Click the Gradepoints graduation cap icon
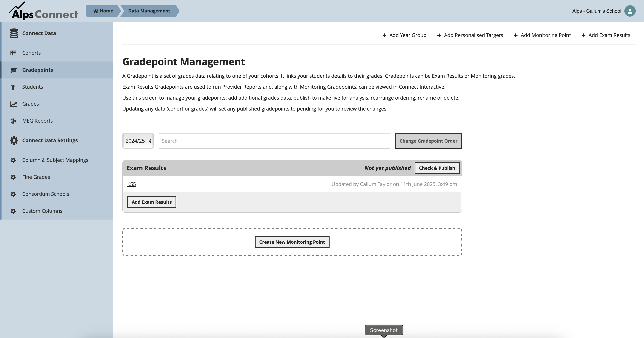 click(14, 70)
